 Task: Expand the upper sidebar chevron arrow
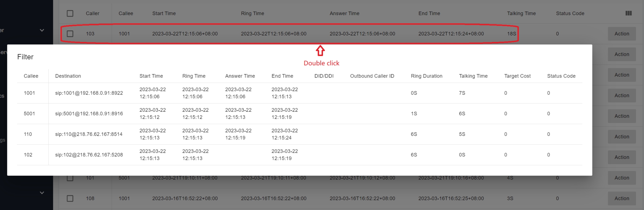point(42,30)
